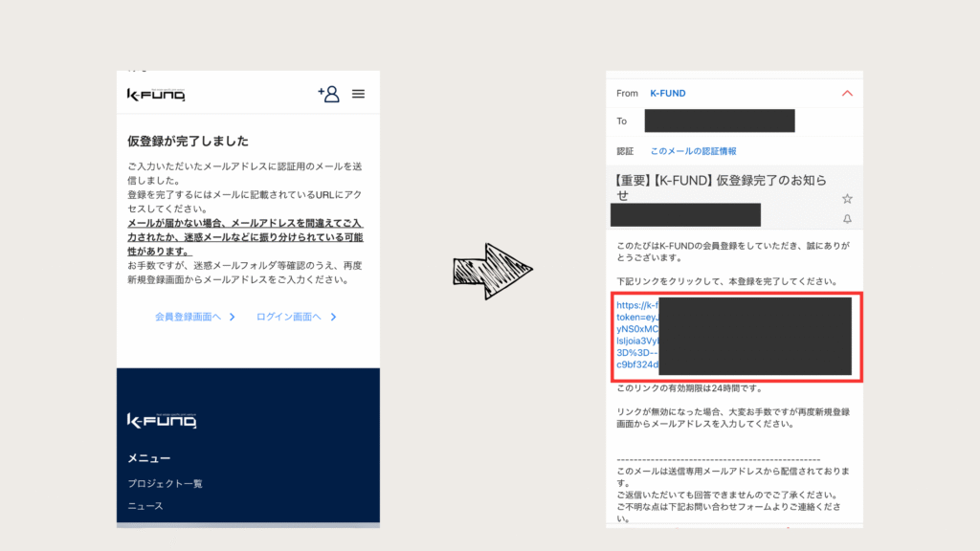980x551 pixels.
Task: Select ニュース in footer menu
Action: [145, 506]
